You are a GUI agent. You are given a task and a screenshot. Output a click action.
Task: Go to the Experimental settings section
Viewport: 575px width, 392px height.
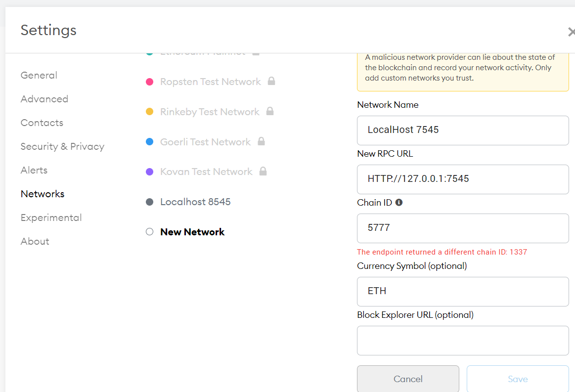pos(51,218)
